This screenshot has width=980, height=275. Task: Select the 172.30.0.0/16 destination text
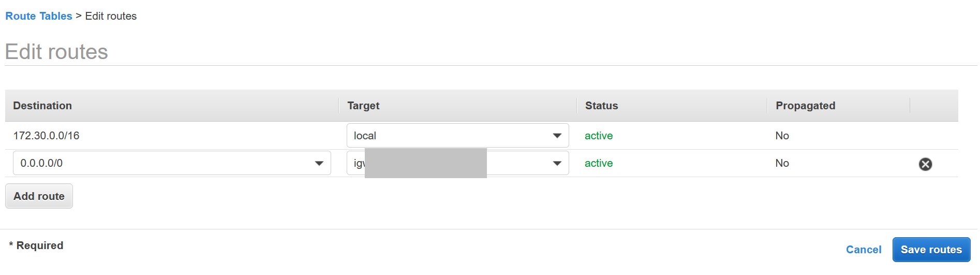coord(46,136)
